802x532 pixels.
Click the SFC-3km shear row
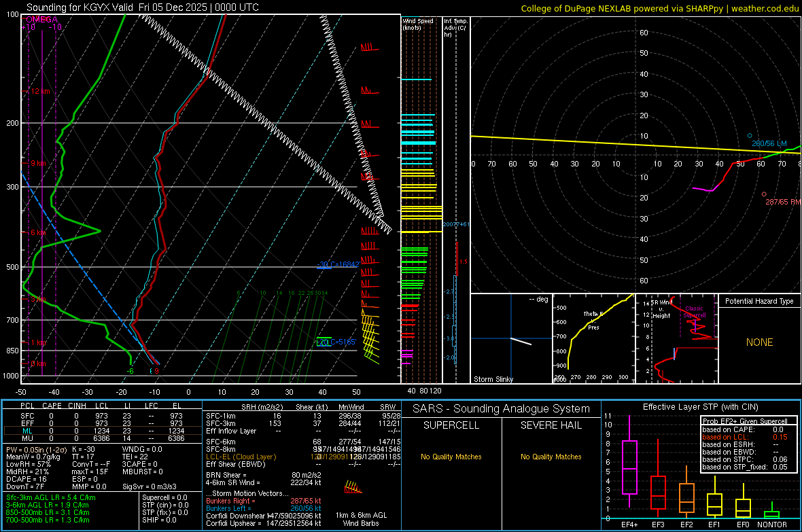click(x=303, y=423)
